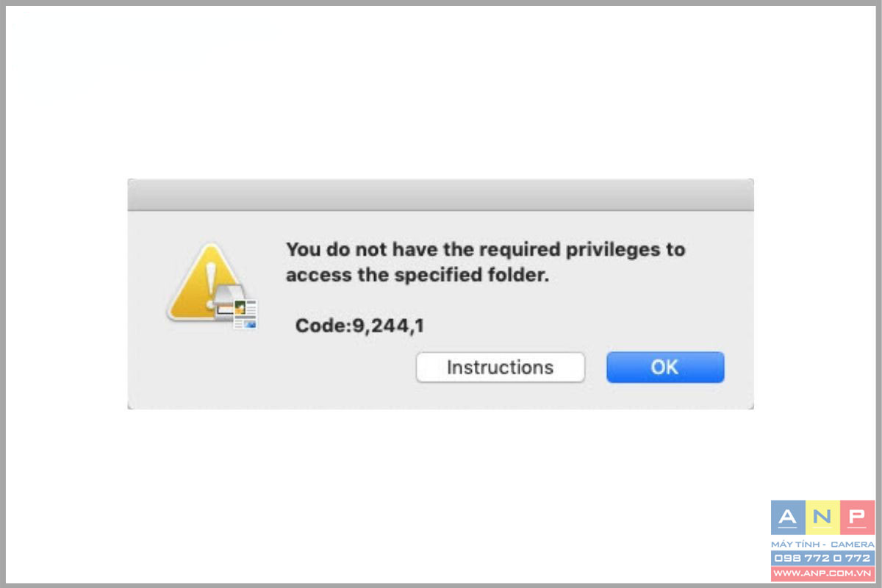Image resolution: width=882 pixels, height=588 pixels.
Task: Click the red 'P' logo tile
Action: 858,517
